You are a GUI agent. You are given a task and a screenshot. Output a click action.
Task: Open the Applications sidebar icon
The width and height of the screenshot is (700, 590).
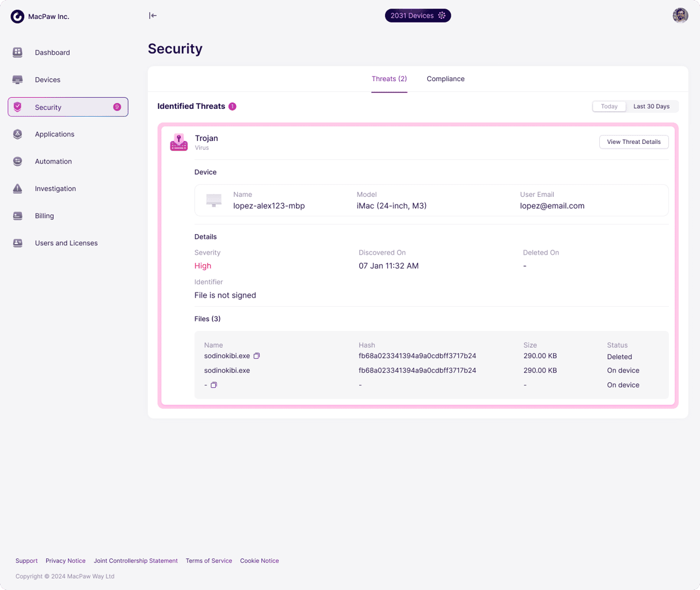coord(18,134)
